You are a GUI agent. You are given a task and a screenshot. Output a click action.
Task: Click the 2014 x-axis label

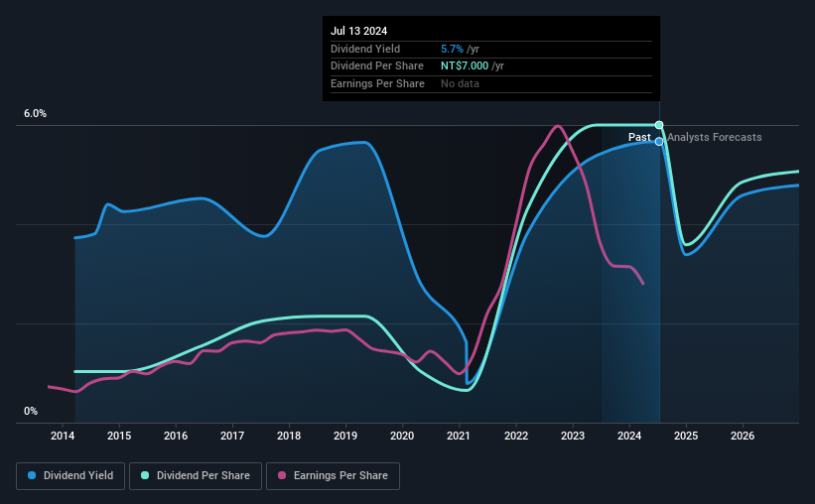[x=63, y=436]
